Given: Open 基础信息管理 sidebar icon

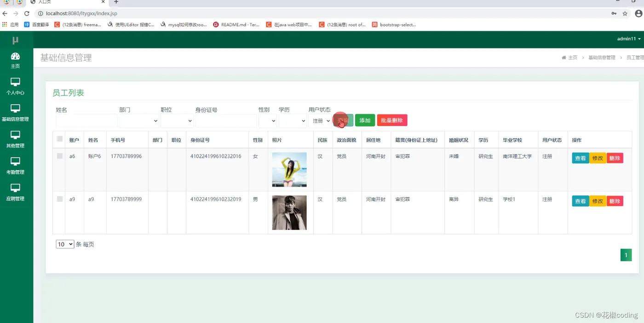Looking at the screenshot, I should pyautogui.click(x=15, y=109).
